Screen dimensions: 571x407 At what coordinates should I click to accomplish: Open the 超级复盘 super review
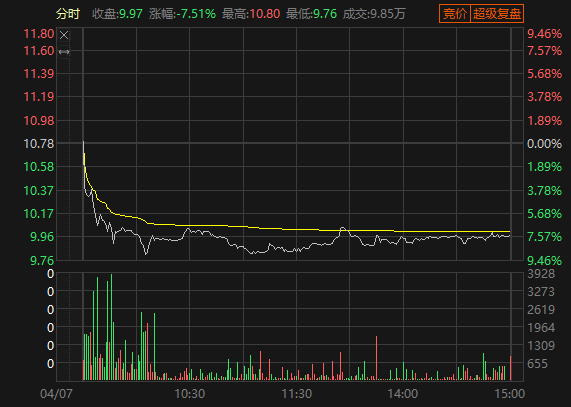497,14
